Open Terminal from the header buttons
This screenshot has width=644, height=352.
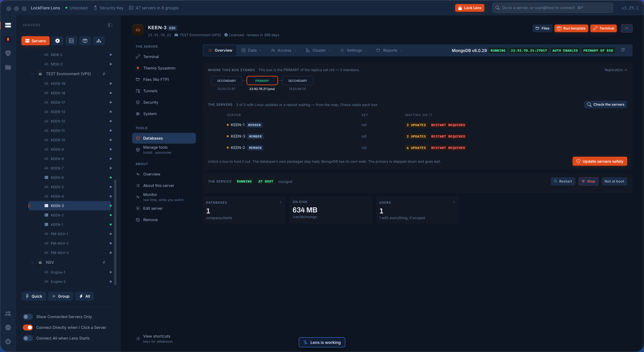604,28
